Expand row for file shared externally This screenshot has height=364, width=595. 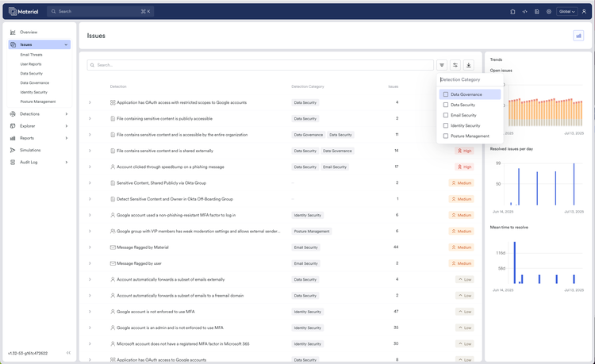(90, 151)
